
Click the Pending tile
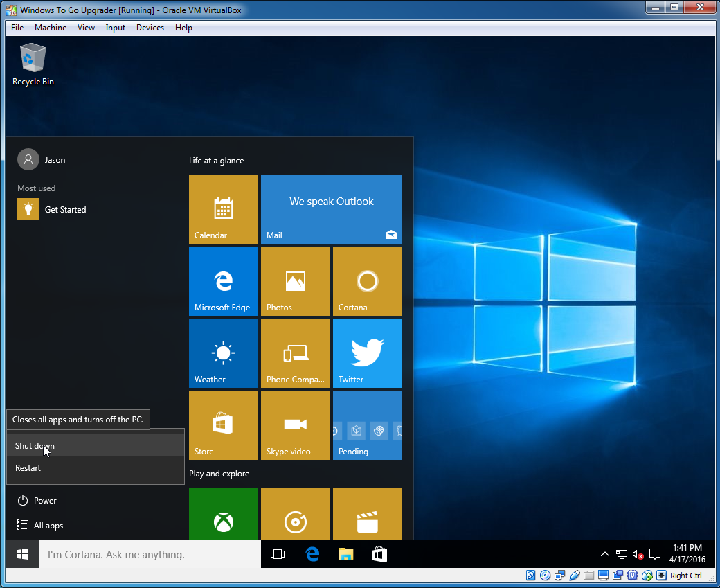368,425
